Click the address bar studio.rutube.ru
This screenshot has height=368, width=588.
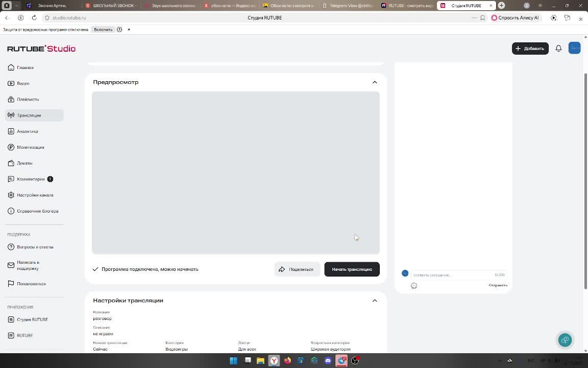[x=69, y=18]
